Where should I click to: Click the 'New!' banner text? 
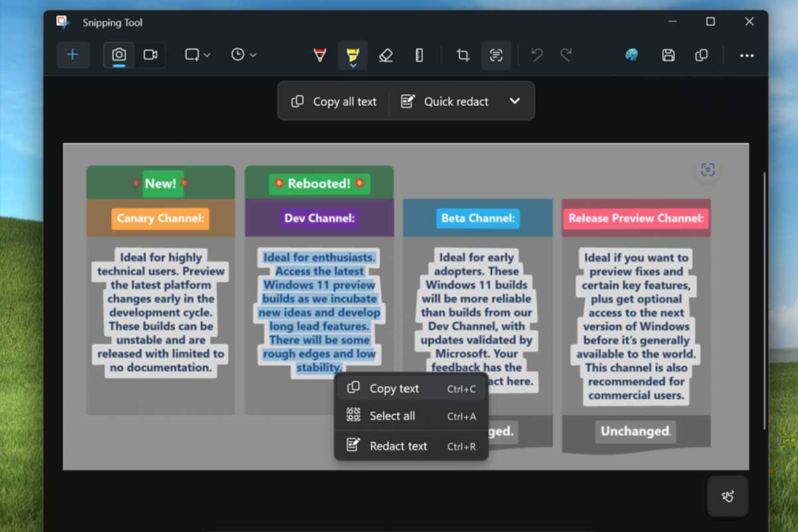coord(160,184)
